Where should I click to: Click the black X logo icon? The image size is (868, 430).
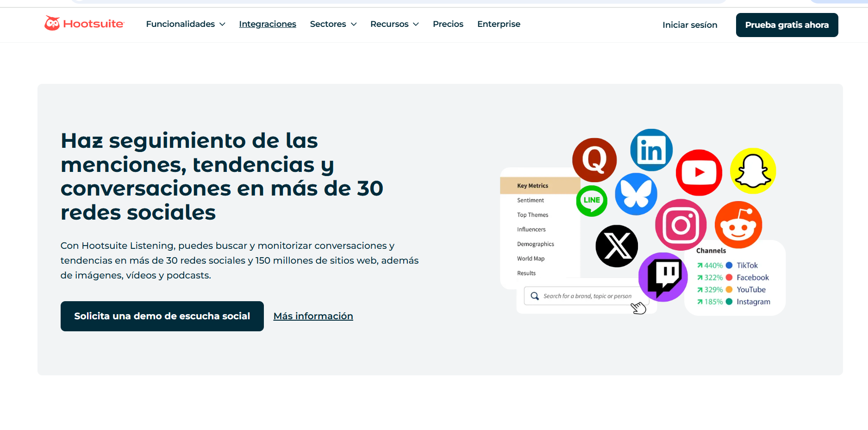(x=617, y=246)
